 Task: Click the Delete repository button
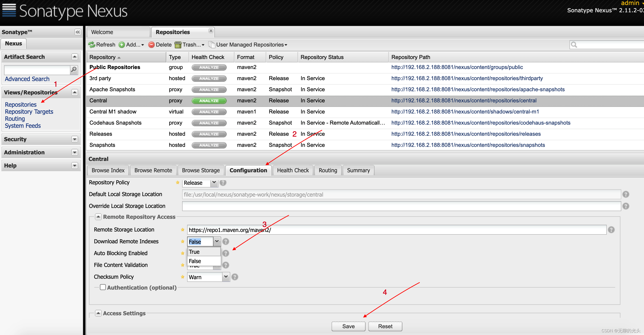click(x=160, y=45)
